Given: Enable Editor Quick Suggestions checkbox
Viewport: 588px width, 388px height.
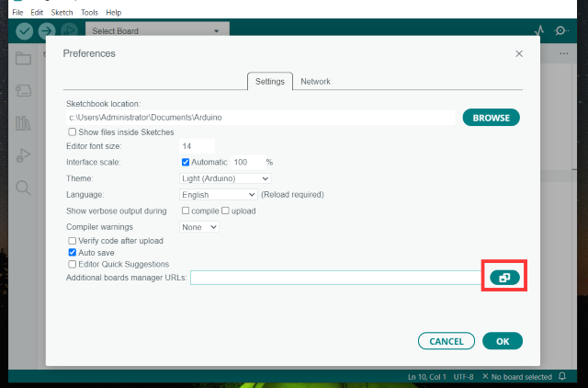Looking at the screenshot, I should coord(72,264).
